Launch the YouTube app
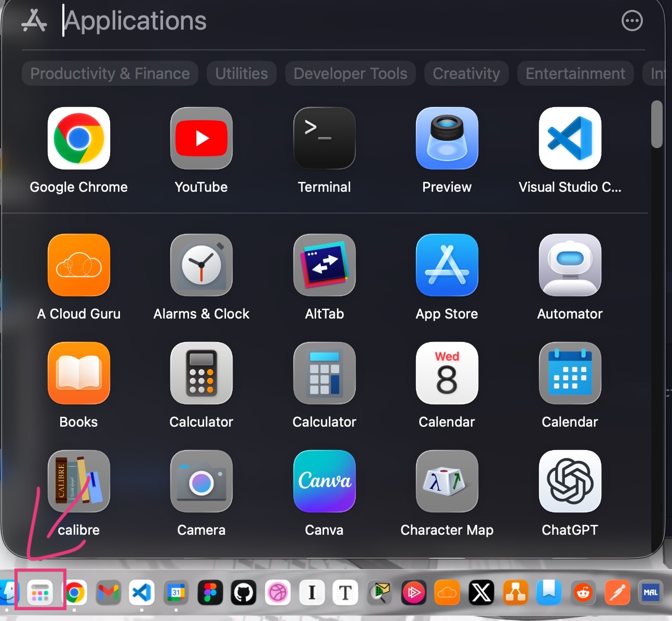 click(201, 139)
